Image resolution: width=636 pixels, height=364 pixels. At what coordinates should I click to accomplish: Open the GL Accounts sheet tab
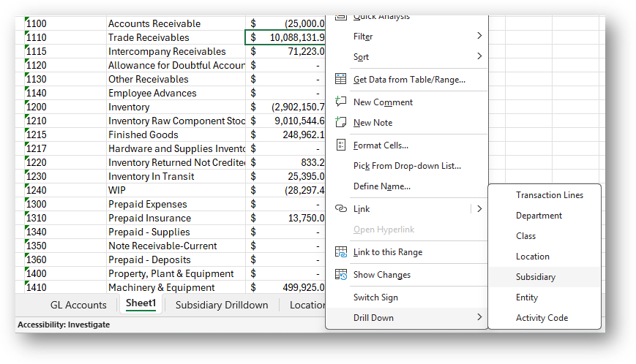click(x=78, y=305)
